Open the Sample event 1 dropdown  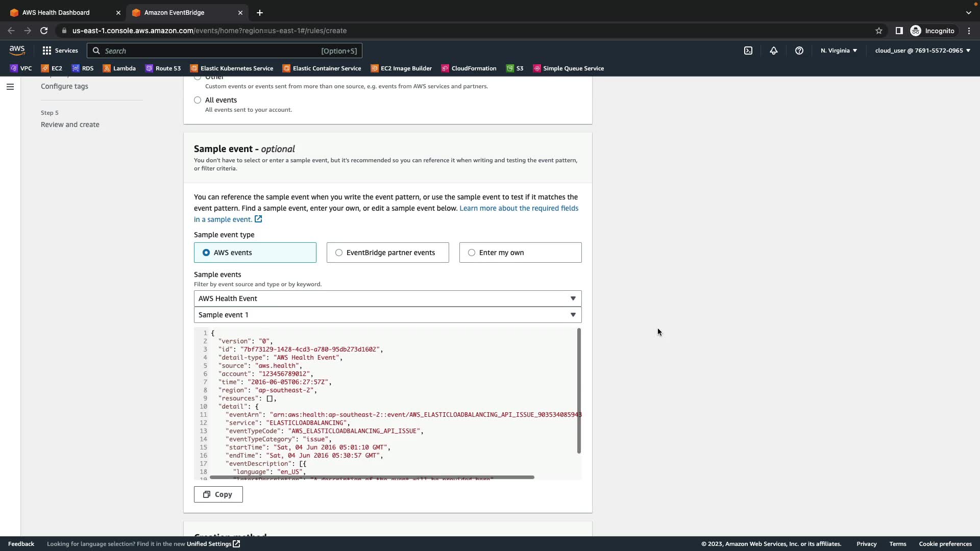click(387, 315)
